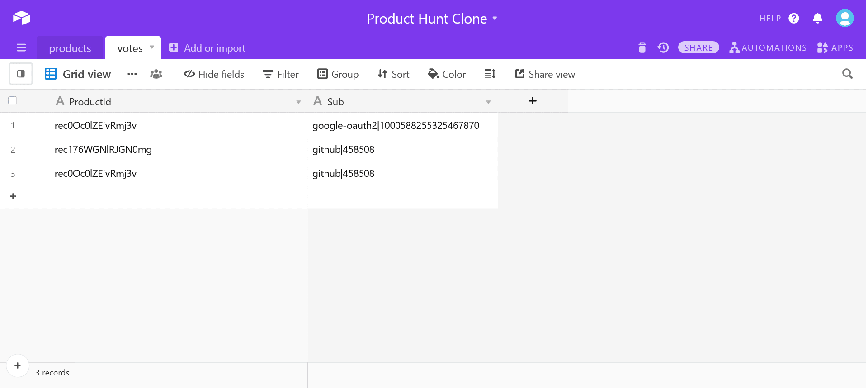Open AUTOMATIONS panel
This screenshot has width=868, height=389.
pyautogui.click(x=768, y=47)
